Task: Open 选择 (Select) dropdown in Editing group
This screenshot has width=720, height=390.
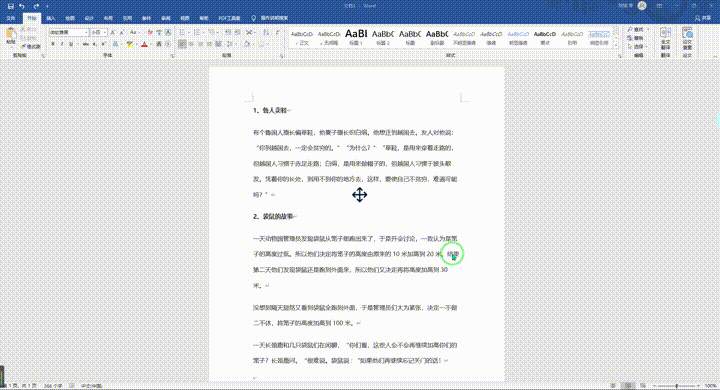Action: coord(637,46)
